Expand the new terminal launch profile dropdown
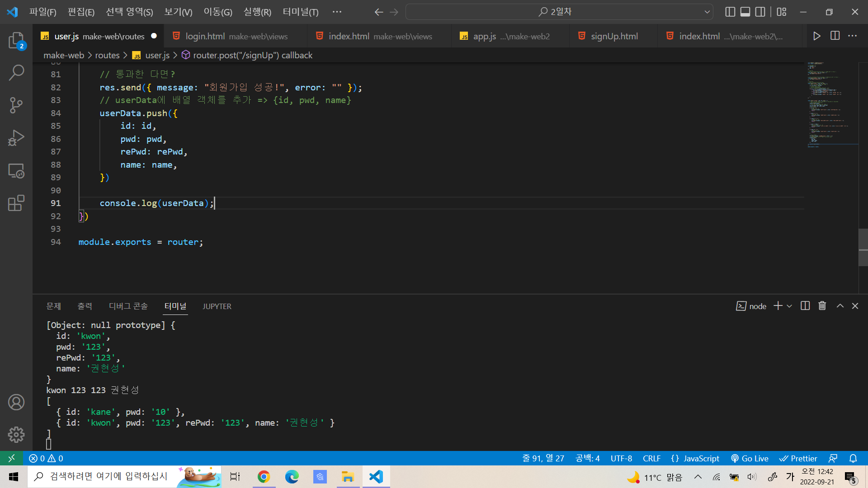This screenshot has height=488, width=868. 789,306
